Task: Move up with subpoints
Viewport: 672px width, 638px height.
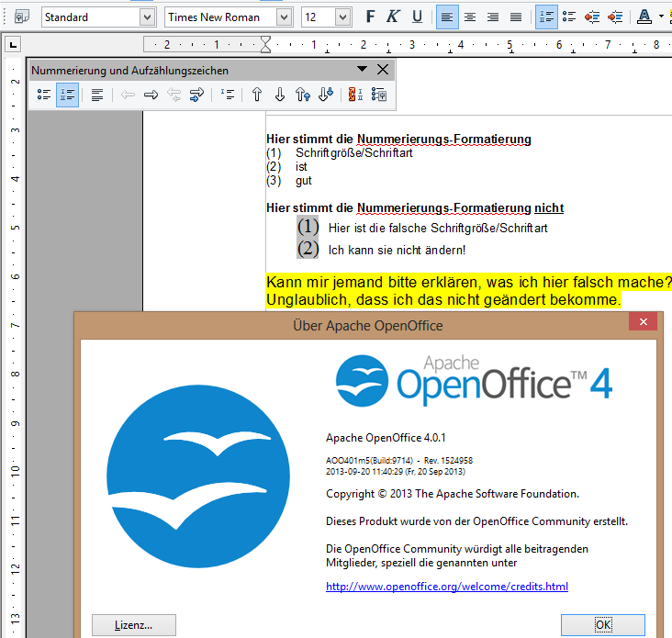Action: [x=303, y=95]
